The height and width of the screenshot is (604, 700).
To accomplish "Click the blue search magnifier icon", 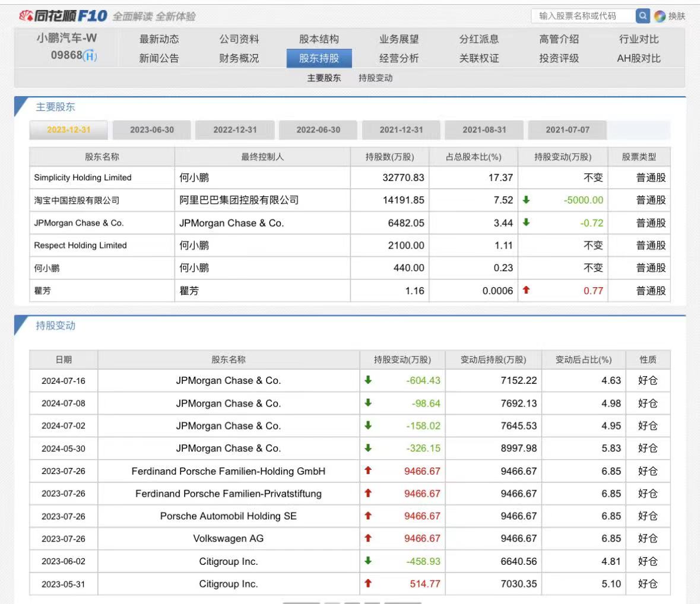I will tap(642, 16).
